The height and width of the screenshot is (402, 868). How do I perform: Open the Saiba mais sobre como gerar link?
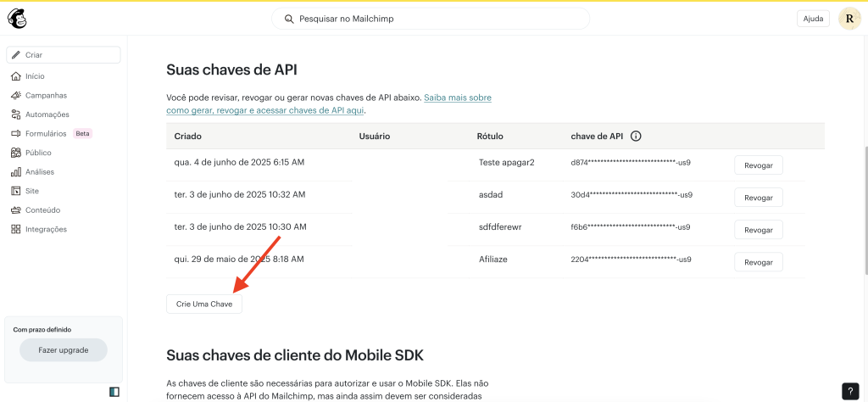coord(329,104)
